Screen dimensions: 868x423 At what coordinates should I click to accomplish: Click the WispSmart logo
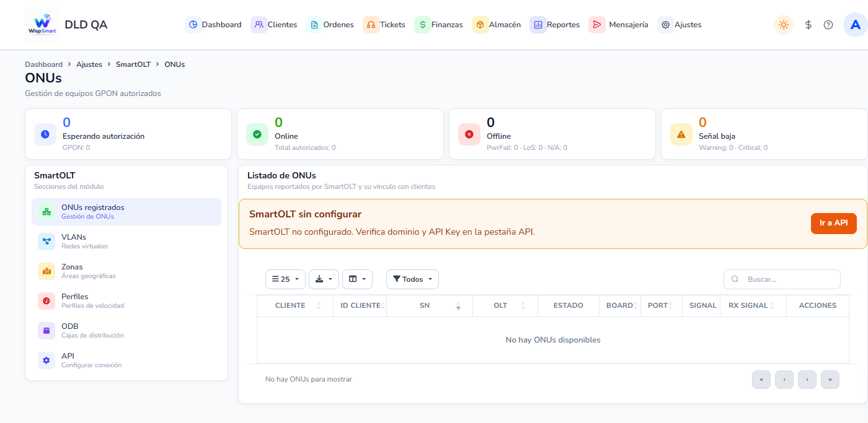pyautogui.click(x=42, y=25)
